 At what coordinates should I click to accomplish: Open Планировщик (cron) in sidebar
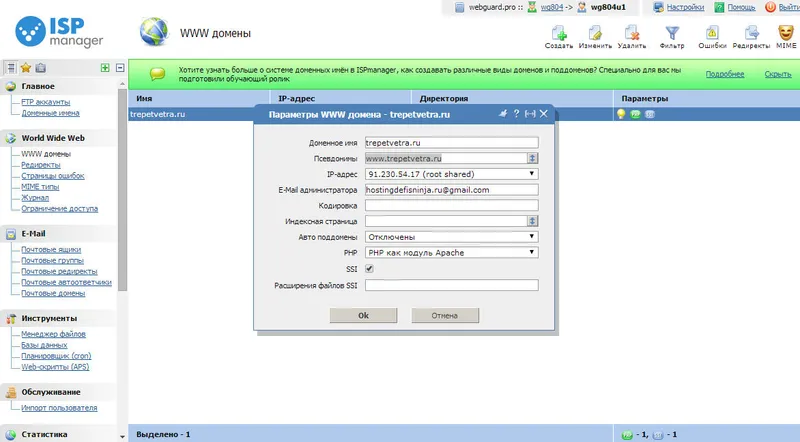click(x=56, y=356)
